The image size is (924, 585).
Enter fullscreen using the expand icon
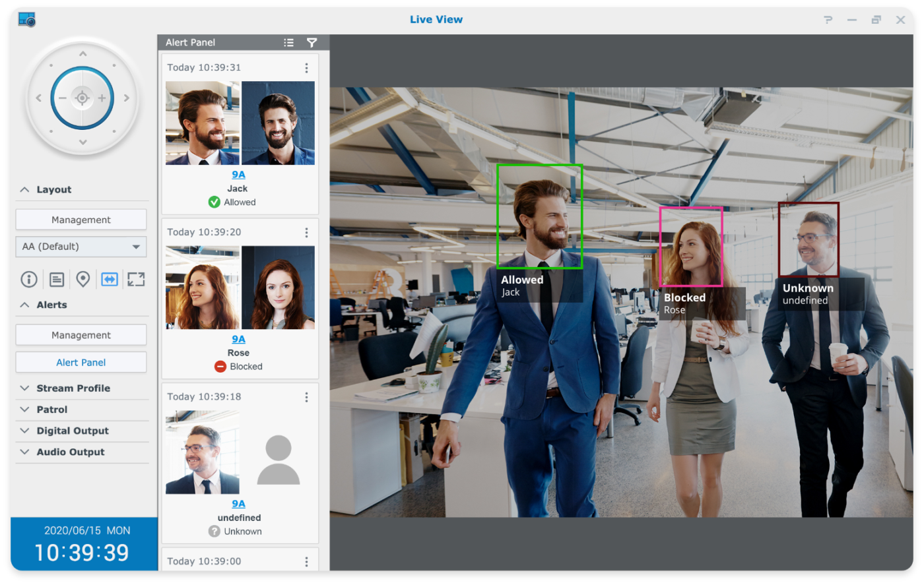136,279
